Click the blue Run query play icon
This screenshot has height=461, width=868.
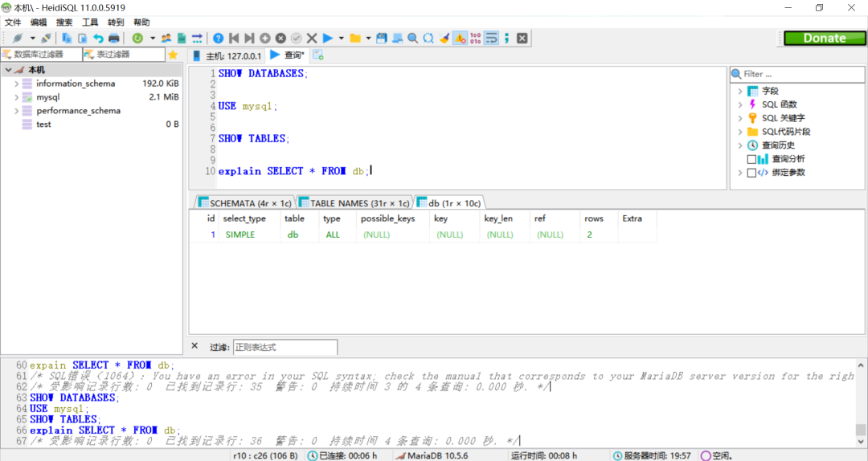pos(328,38)
